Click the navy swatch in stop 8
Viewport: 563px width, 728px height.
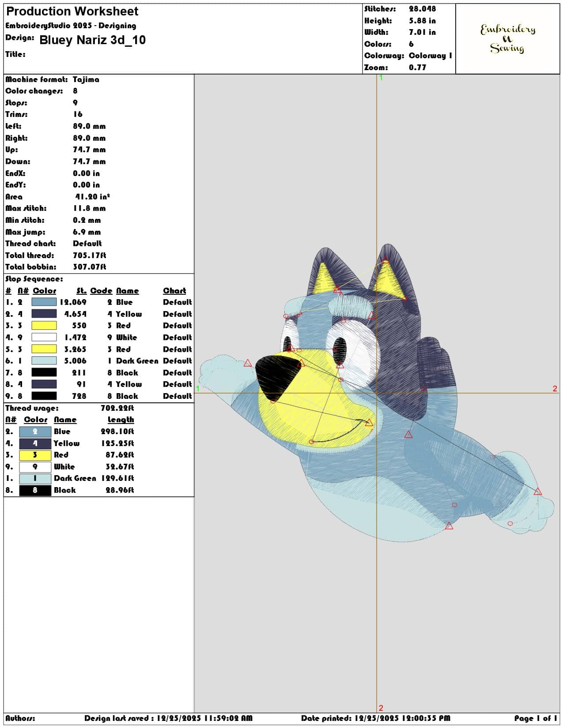pyautogui.click(x=44, y=384)
